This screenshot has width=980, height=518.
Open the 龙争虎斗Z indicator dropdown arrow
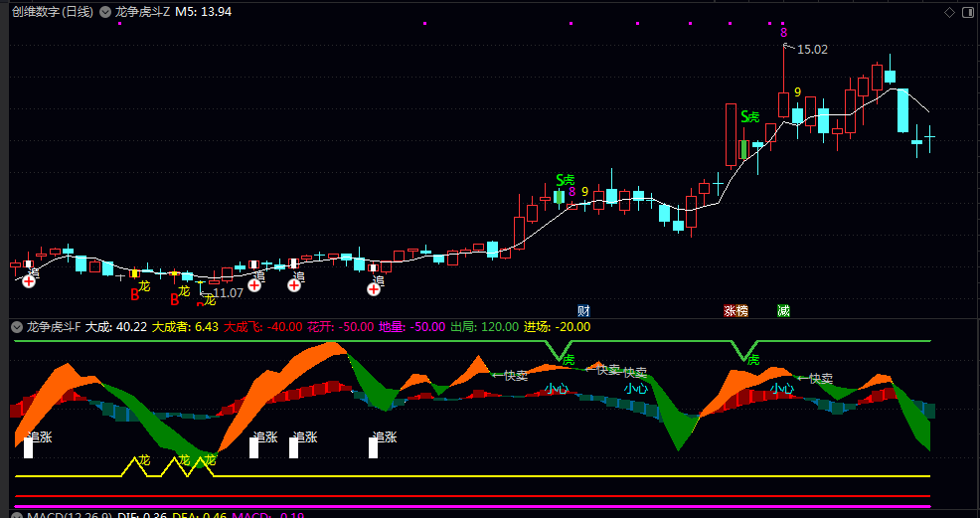click(104, 12)
